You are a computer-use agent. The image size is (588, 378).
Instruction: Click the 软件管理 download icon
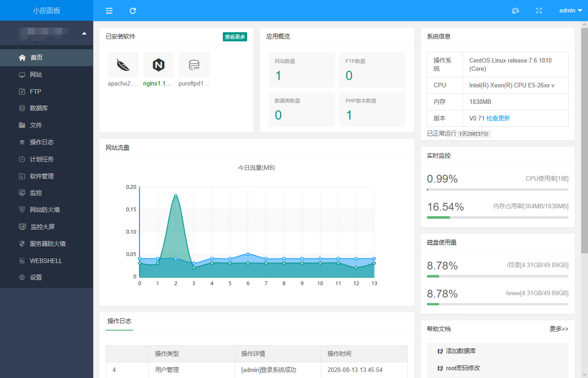[x=22, y=176]
